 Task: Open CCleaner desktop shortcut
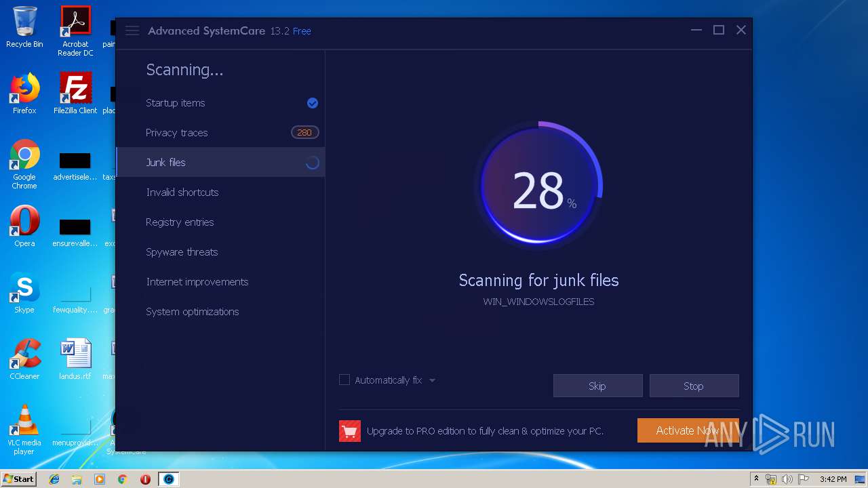24,359
